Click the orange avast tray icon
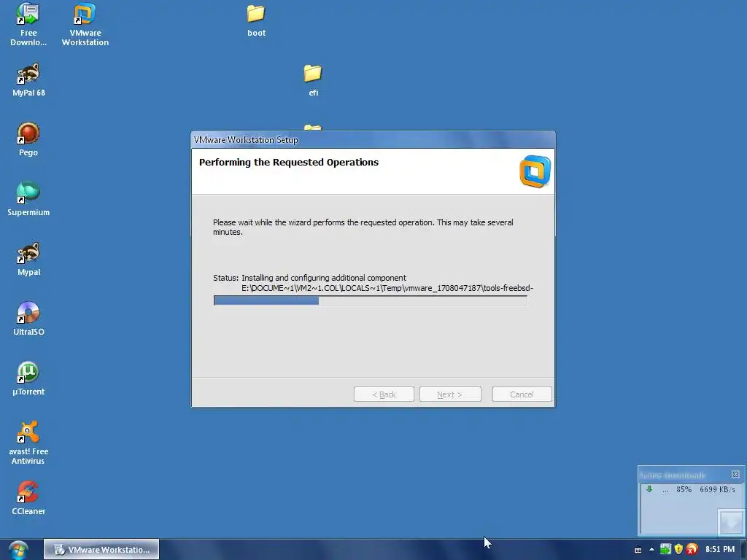The image size is (747, 560). 692,549
